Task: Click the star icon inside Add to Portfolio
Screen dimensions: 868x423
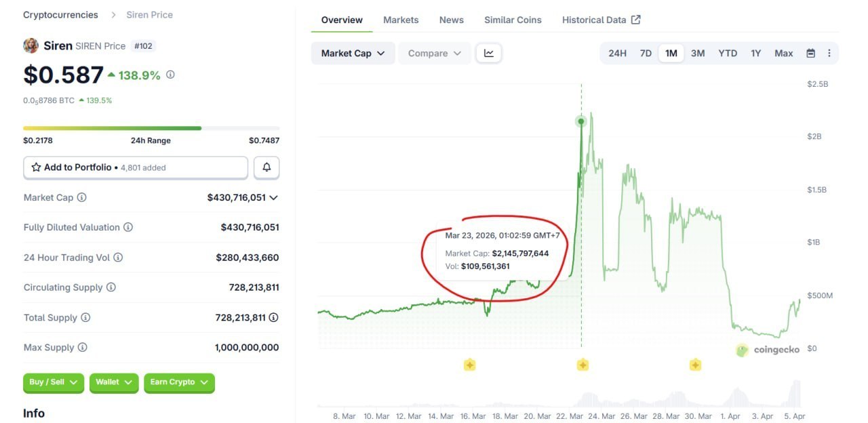Action: 35,167
